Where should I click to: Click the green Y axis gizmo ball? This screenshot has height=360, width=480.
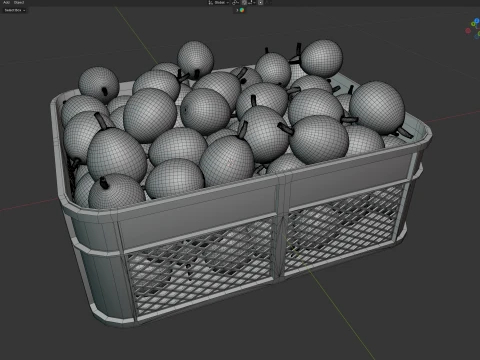point(473,24)
